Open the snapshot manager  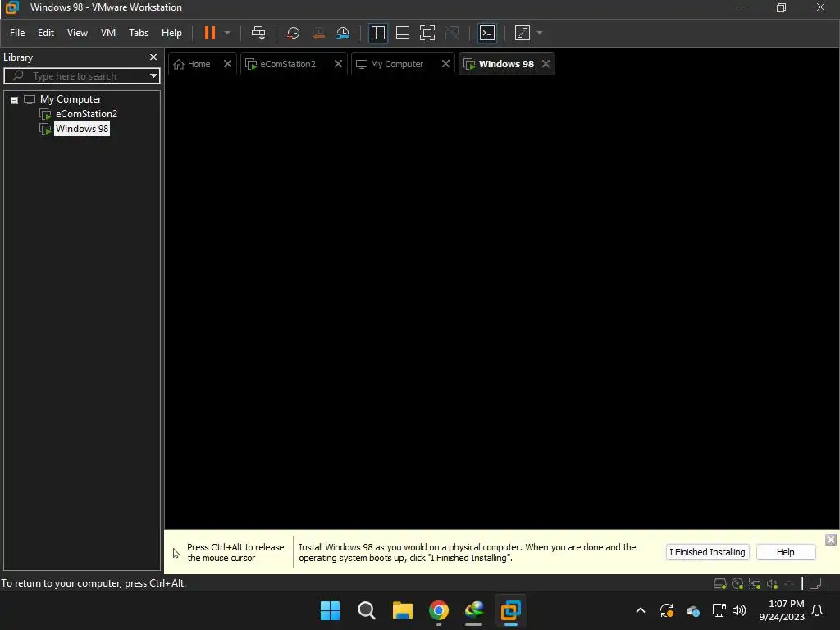343,33
